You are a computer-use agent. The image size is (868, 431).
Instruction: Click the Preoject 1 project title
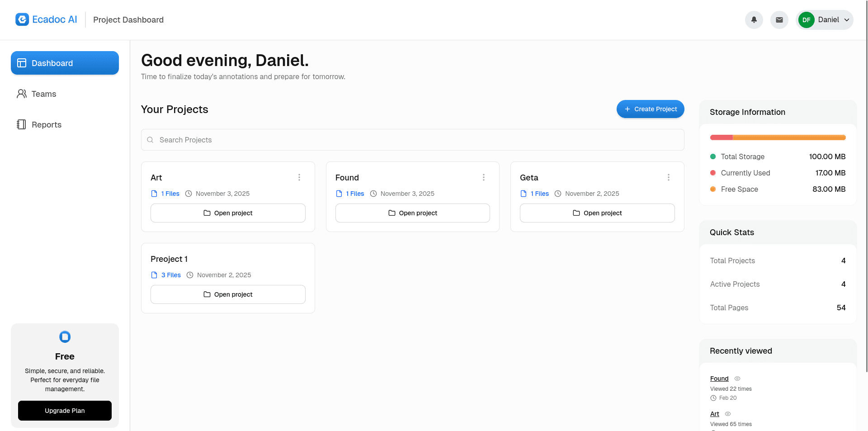pyautogui.click(x=169, y=259)
